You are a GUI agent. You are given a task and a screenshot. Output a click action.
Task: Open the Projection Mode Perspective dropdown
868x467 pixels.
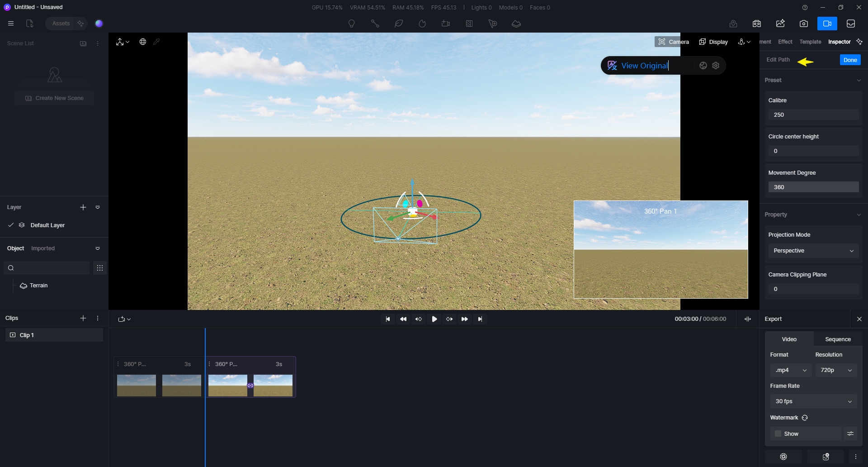(x=813, y=251)
